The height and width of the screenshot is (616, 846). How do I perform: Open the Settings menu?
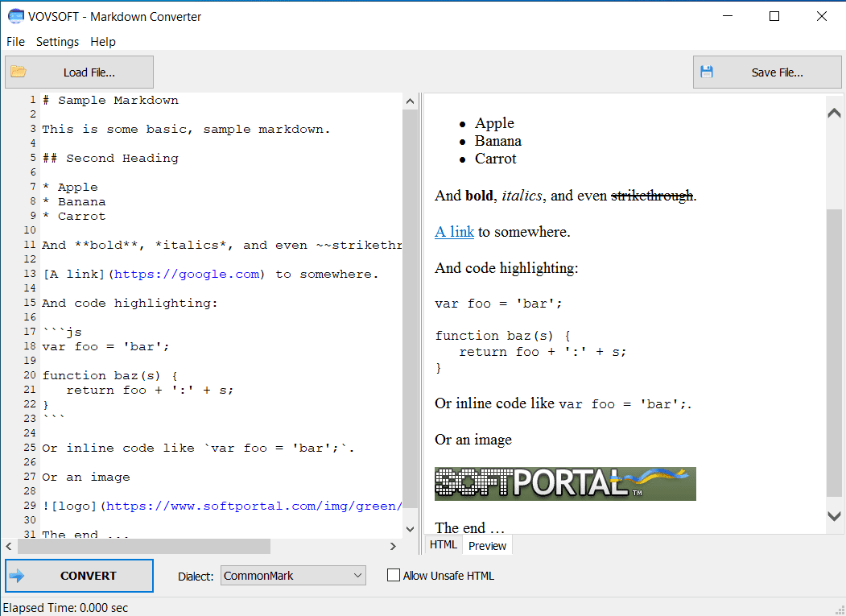tap(57, 42)
